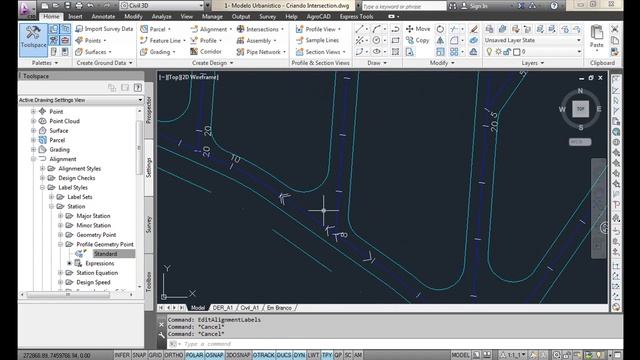Image resolution: width=640 pixels, height=360 pixels.
Task: Open the Sample Lines tool
Action: (x=318, y=40)
